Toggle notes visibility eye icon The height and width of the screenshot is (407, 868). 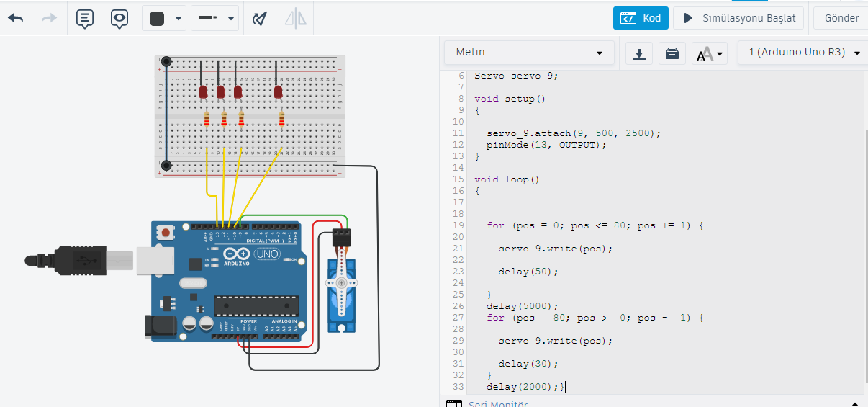[x=119, y=19]
